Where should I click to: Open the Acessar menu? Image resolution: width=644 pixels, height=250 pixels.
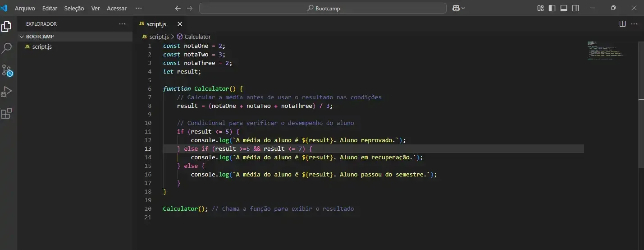point(117,8)
